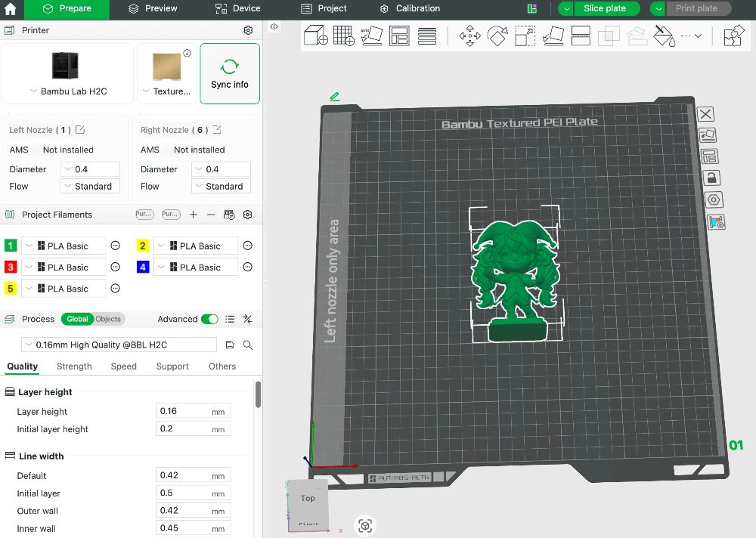Open the 0.16mm High Quality preset dropdown

pos(119,345)
